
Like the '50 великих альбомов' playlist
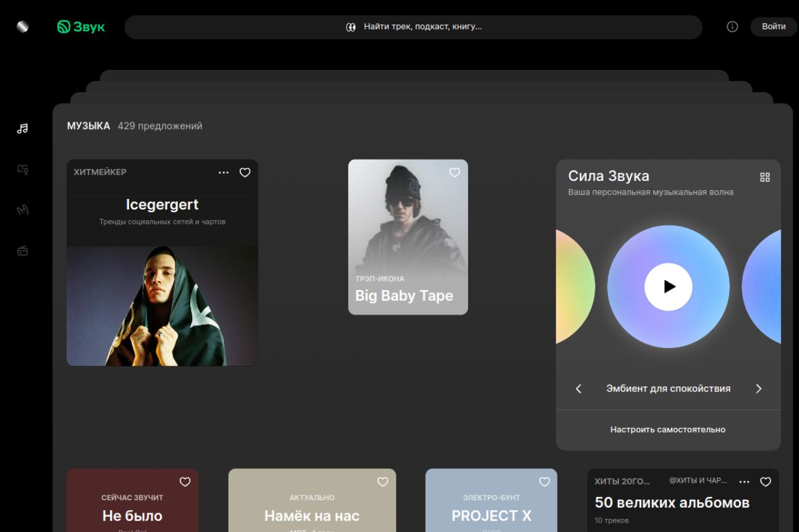pos(765,481)
